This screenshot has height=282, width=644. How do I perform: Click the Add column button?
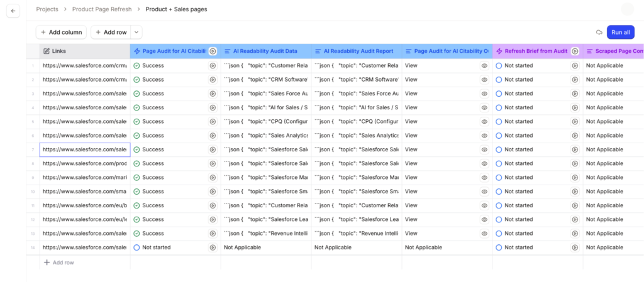coord(61,33)
